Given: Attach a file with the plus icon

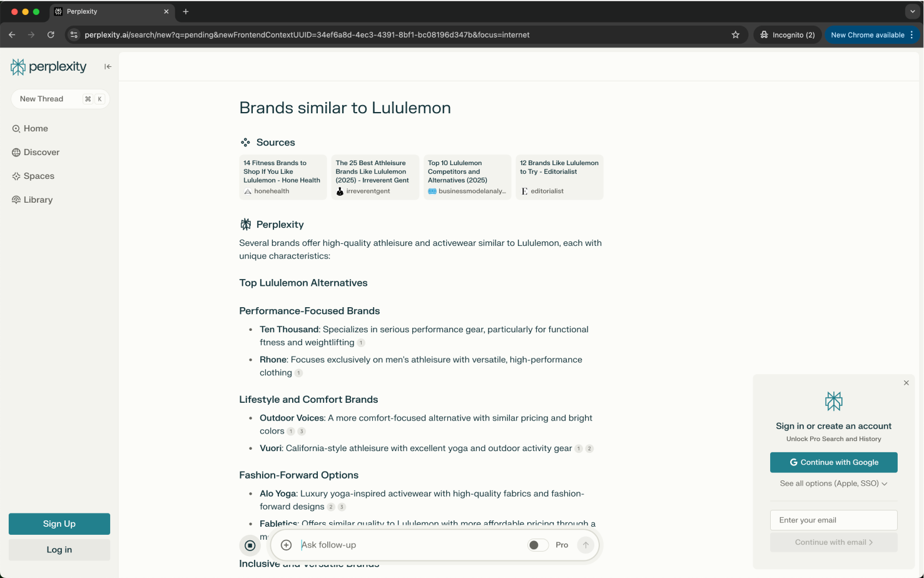Looking at the screenshot, I should (x=286, y=545).
